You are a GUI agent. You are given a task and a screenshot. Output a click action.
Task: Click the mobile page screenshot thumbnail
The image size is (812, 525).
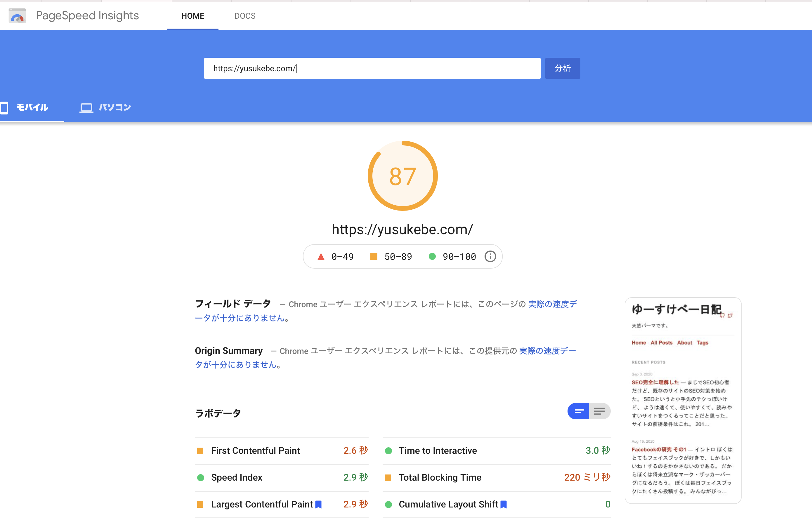(x=683, y=400)
